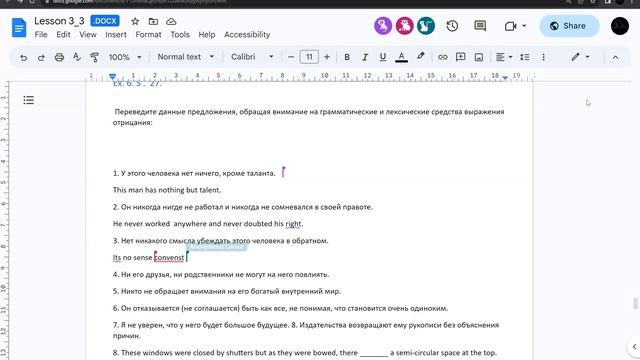Open version history clock icon
The height and width of the screenshot is (360, 640).
tap(452, 26)
